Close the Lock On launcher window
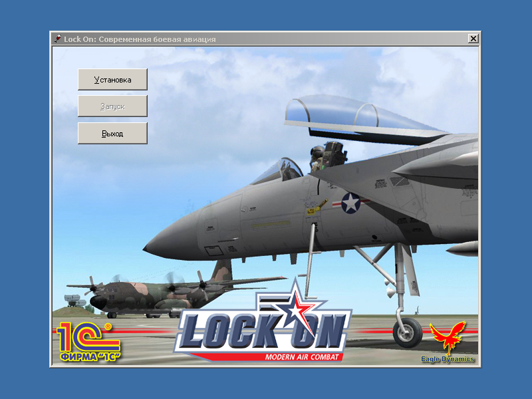 pos(473,39)
